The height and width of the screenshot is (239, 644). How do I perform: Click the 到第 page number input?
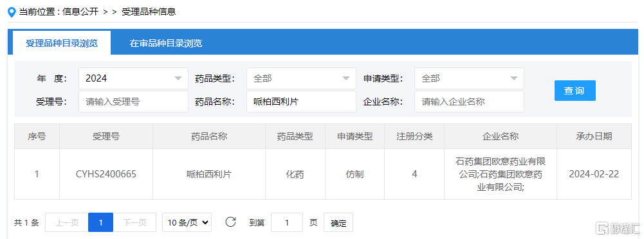click(287, 222)
